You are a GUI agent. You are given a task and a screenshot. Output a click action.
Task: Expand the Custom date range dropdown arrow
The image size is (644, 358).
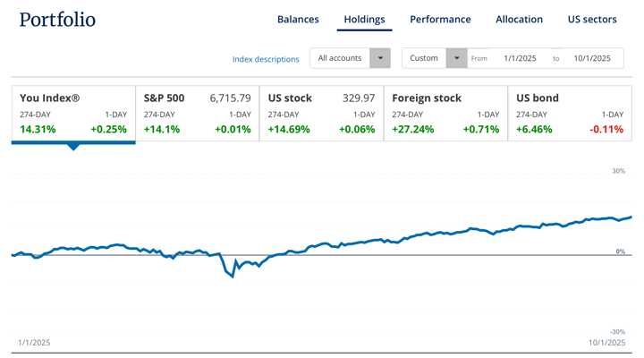coord(456,58)
